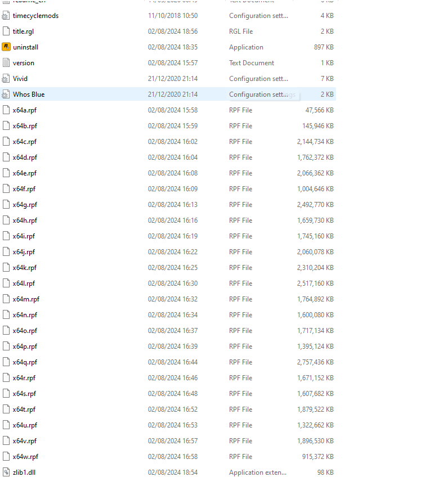The width and height of the screenshot is (448, 486).
Task: Select the version file name
Action: [x=24, y=63]
